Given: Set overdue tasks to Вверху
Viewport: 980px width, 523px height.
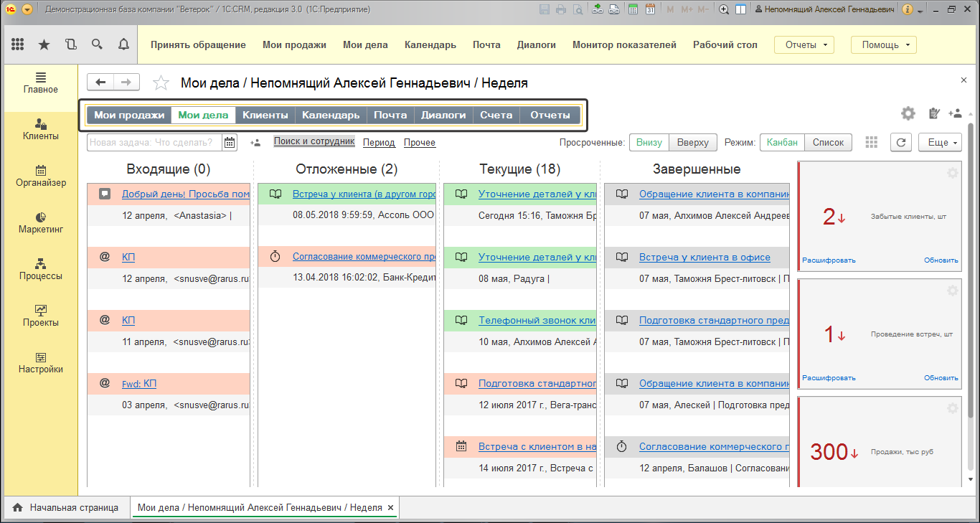Looking at the screenshot, I should (694, 142).
